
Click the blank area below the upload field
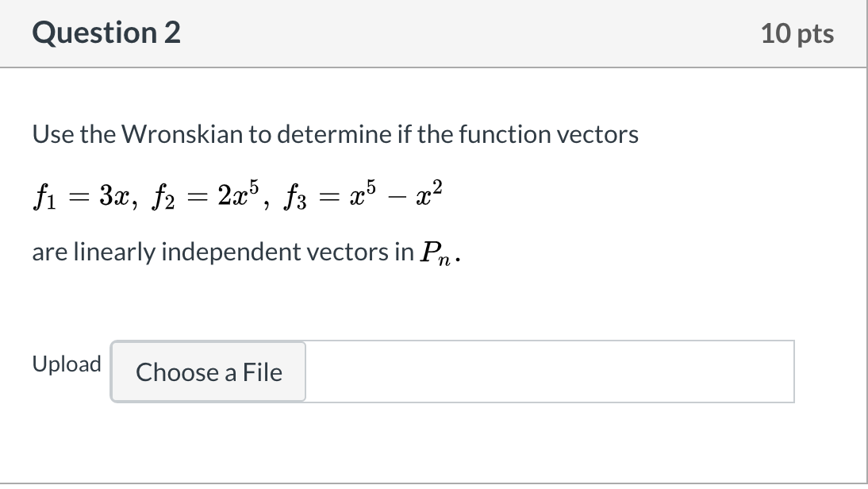pos(433,443)
